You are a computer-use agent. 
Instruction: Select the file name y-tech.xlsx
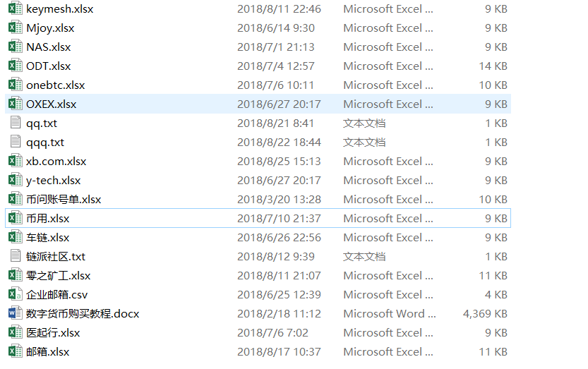click(53, 181)
